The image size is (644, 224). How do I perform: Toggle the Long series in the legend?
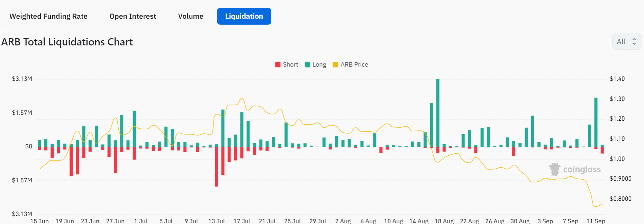tap(316, 64)
